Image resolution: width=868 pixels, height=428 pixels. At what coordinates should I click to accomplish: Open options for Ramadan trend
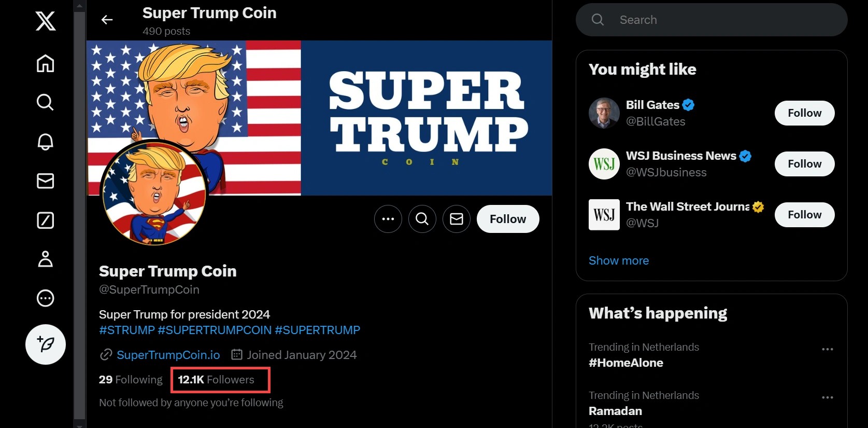pyautogui.click(x=828, y=397)
